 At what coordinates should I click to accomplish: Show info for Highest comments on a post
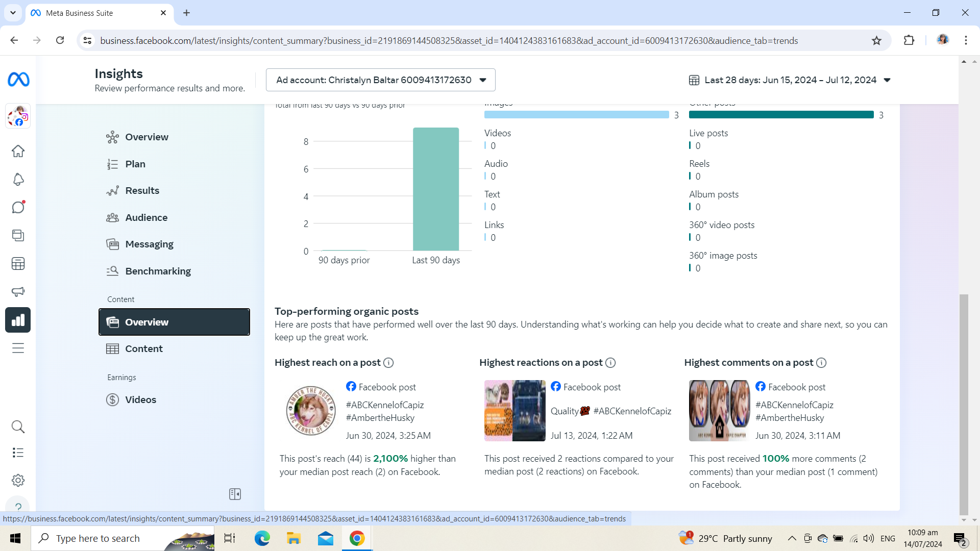tap(821, 363)
